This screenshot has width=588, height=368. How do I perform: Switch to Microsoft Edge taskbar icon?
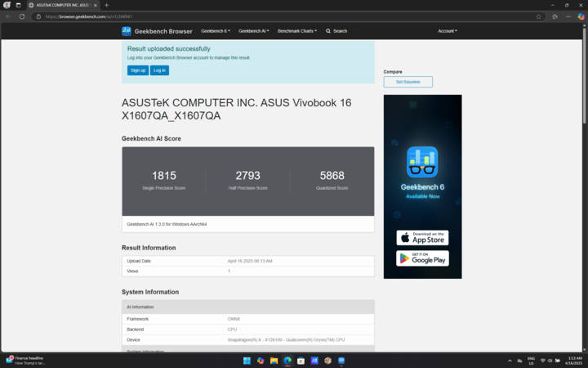click(287, 361)
